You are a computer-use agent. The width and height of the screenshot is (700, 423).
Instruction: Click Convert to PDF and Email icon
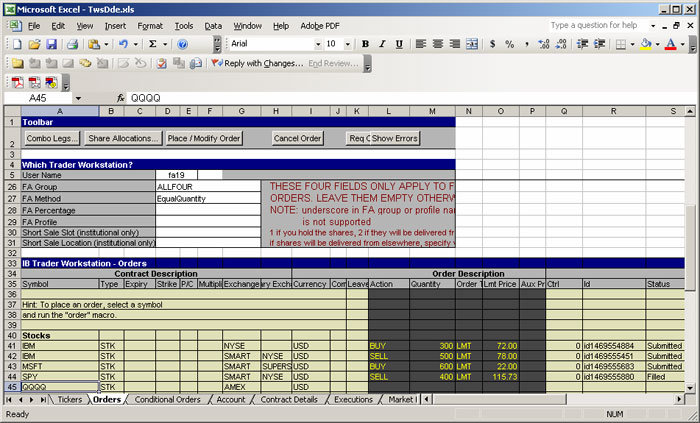click(x=34, y=83)
